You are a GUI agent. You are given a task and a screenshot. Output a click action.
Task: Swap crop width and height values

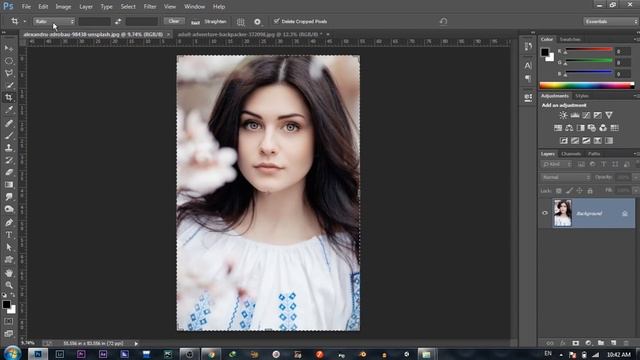(x=118, y=21)
